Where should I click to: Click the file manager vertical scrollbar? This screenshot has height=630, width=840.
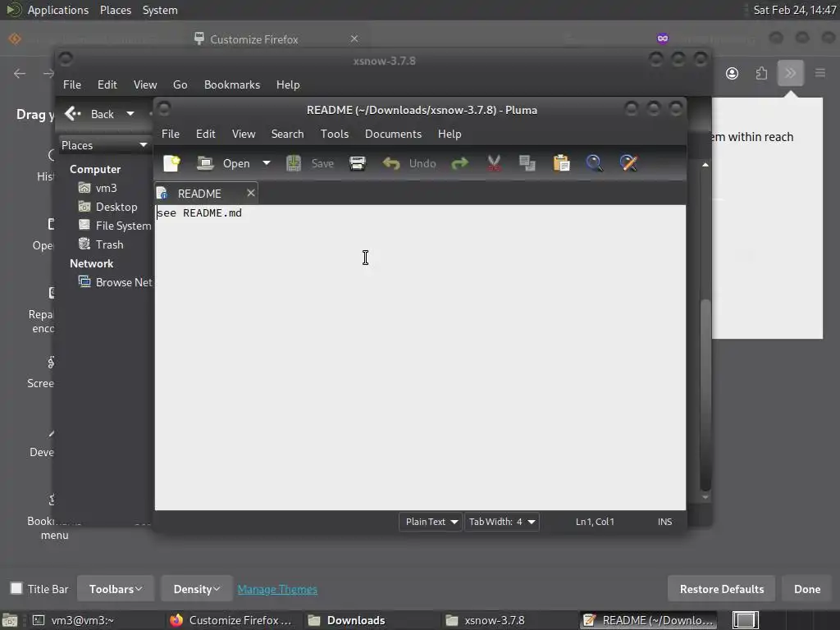705,395
